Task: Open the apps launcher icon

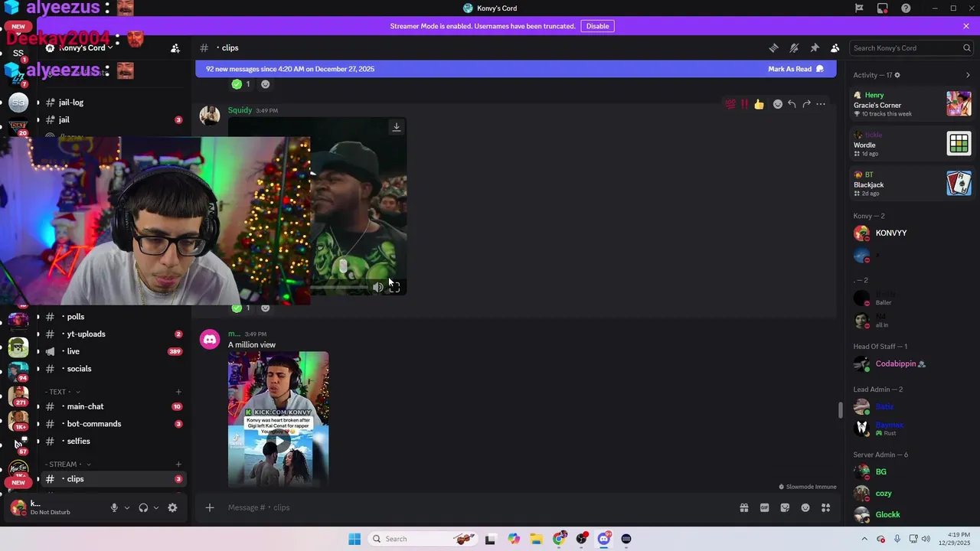Action: tap(826, 507)
